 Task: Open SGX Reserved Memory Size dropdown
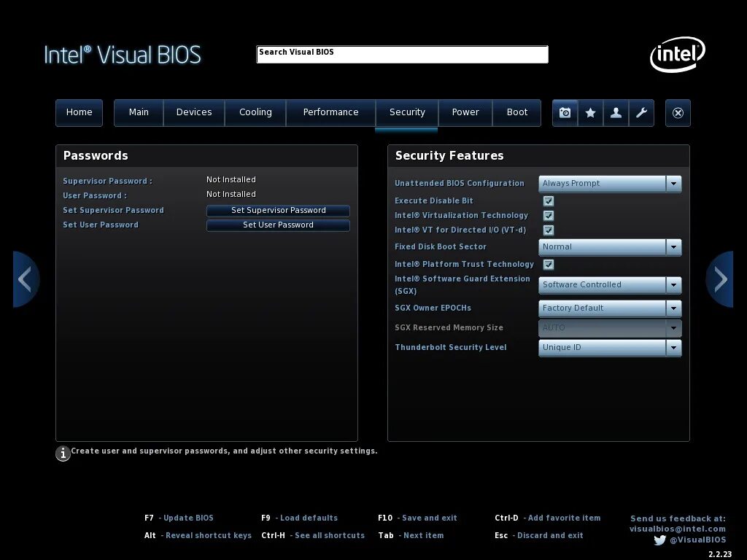[x=610, y=327]
